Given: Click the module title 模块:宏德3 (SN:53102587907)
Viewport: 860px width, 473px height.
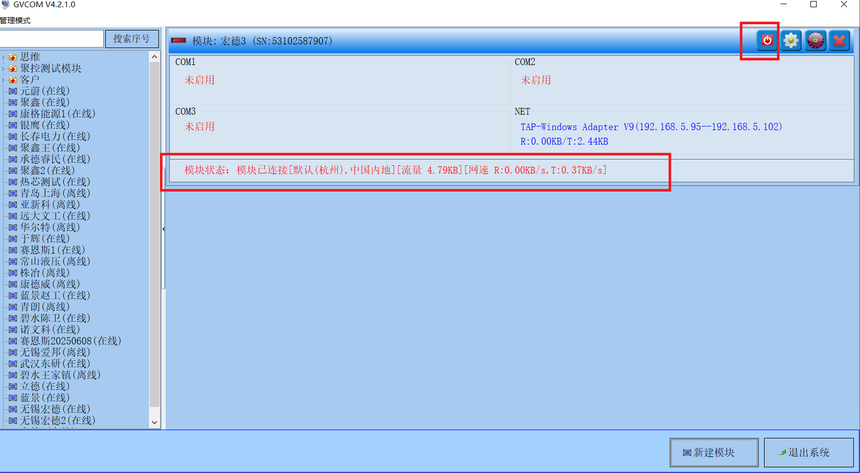Looking at the screenshot, I should pyautogui.click(x=262, y=41).
